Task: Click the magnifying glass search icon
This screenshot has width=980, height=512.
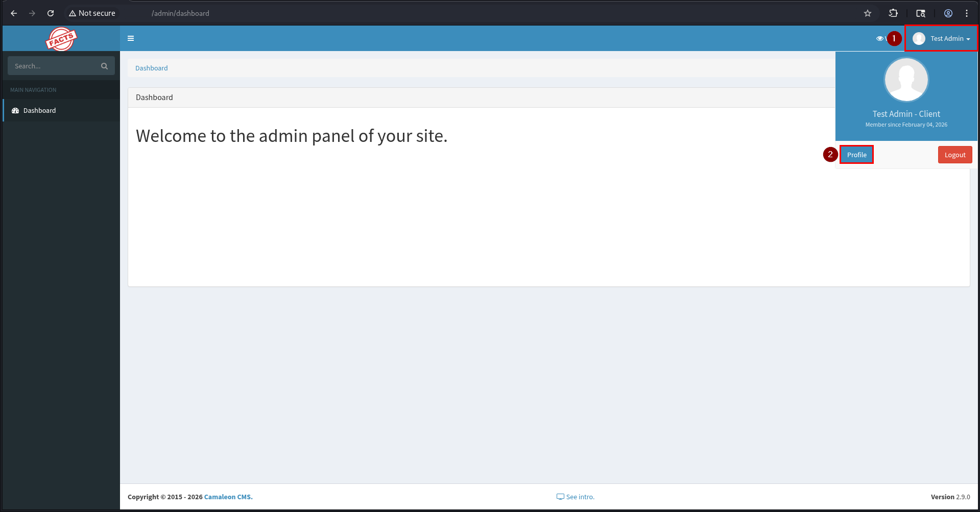Action: (104, 66)
